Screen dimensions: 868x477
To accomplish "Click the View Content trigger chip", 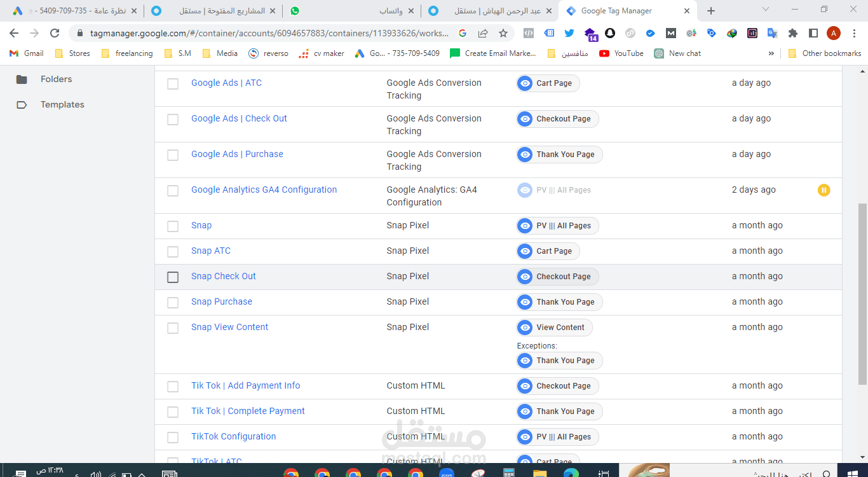I will click(554, 328).
